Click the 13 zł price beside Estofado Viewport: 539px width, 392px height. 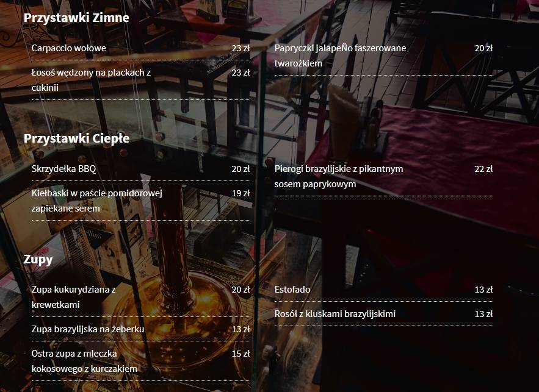pyautogui.click(x=483, y=290)
